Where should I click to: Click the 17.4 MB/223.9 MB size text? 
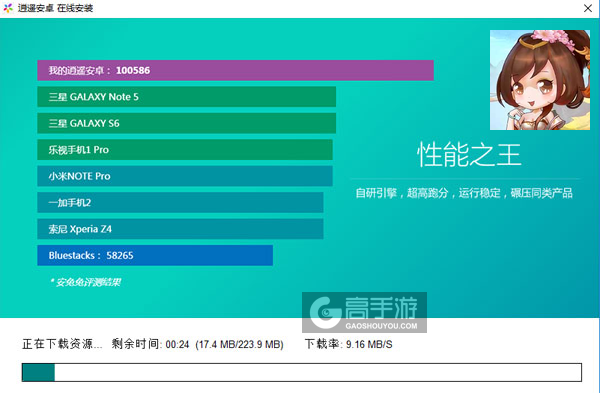[240, 344]
